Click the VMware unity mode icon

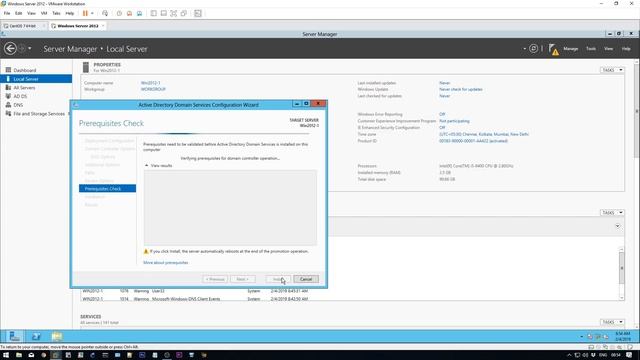[x=184, y=13]
